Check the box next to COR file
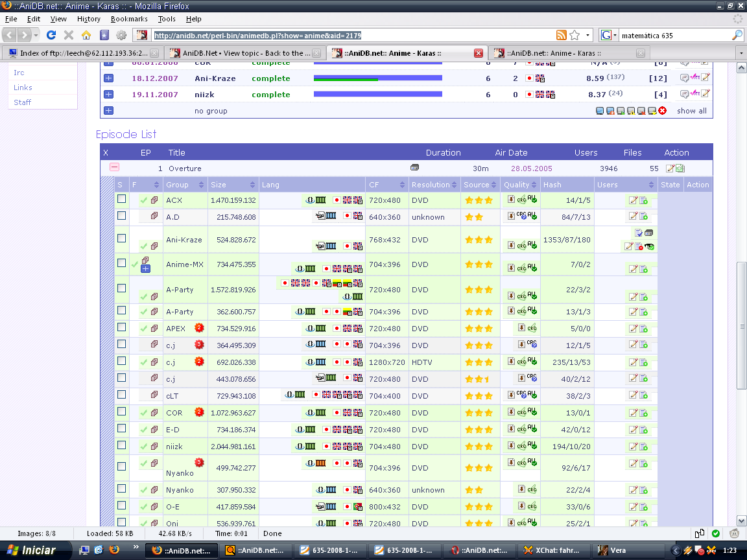747x560 pixels. click(121, 412)
